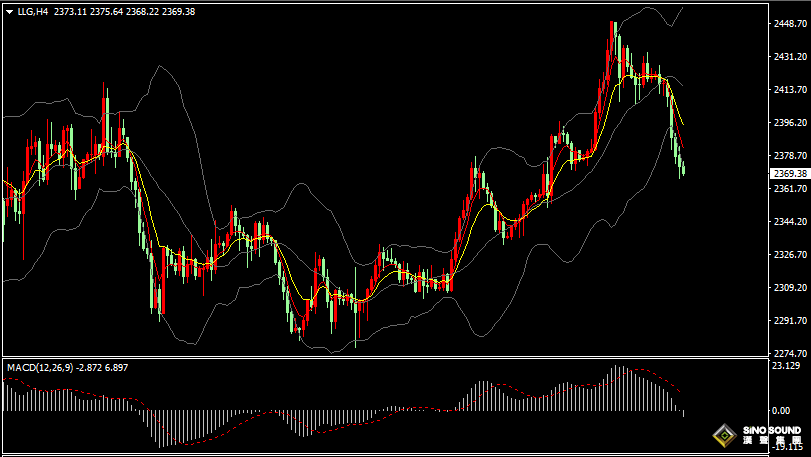The image size is (811, 457).
Task: Click the Sino Sound diamond logo icon
Action: (723, 436)
